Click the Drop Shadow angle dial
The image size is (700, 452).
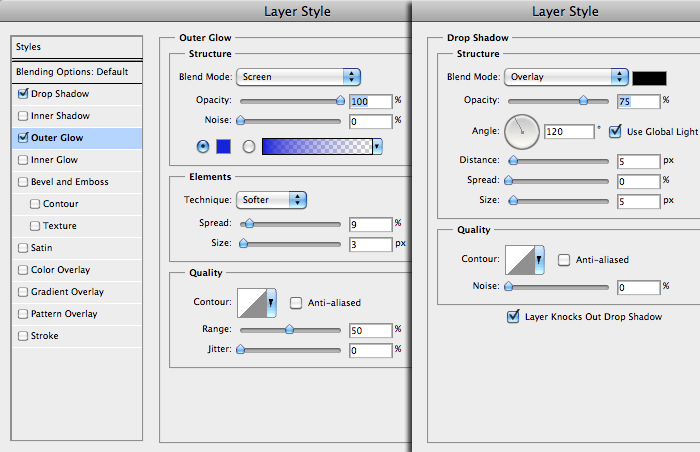521,131
